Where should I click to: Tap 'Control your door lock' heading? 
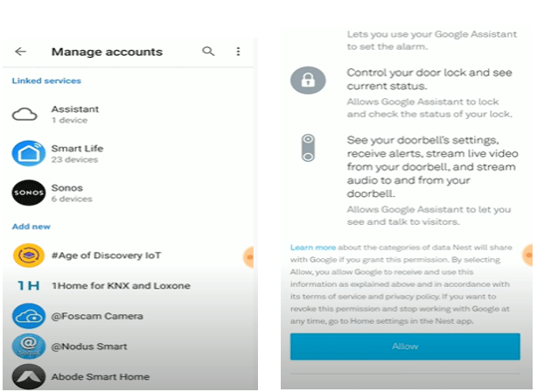(429, 79)
